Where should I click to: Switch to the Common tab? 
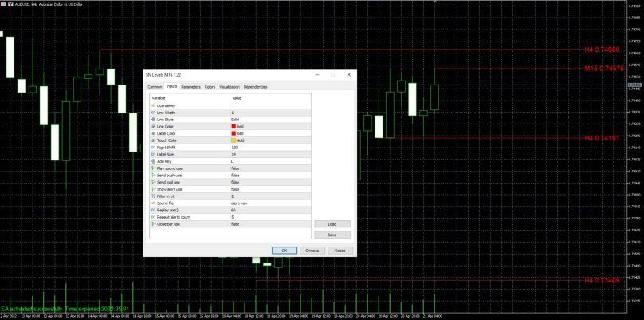[x=155, y=86]
